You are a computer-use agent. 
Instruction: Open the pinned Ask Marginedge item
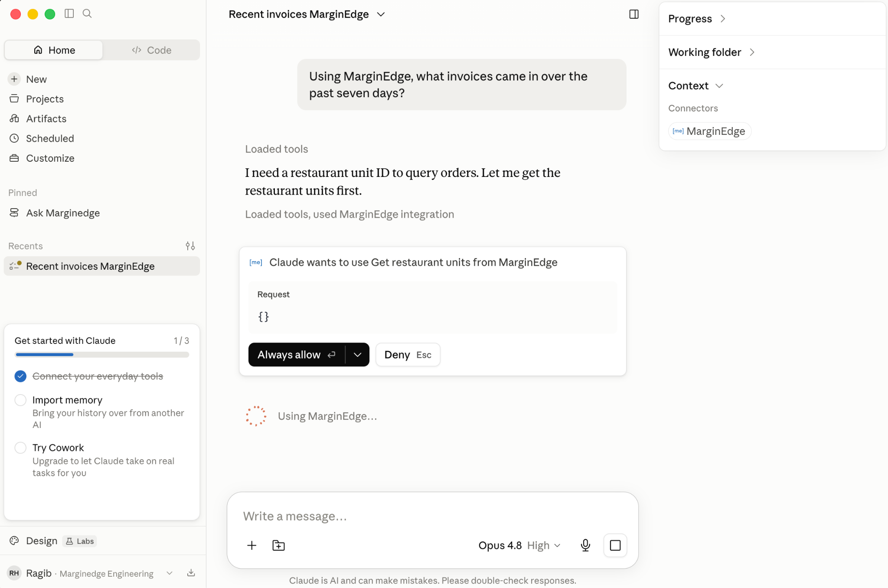click(102, 212)
